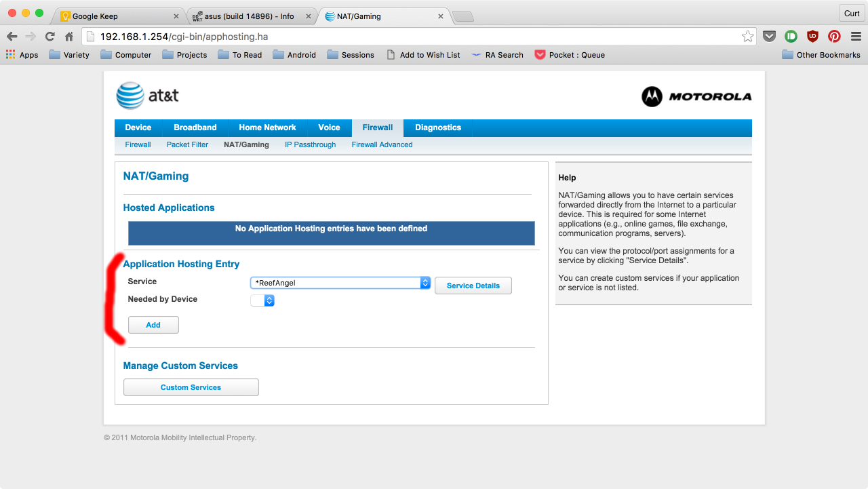Open the Packet Filter sub-menu

(x=187, y=144)
